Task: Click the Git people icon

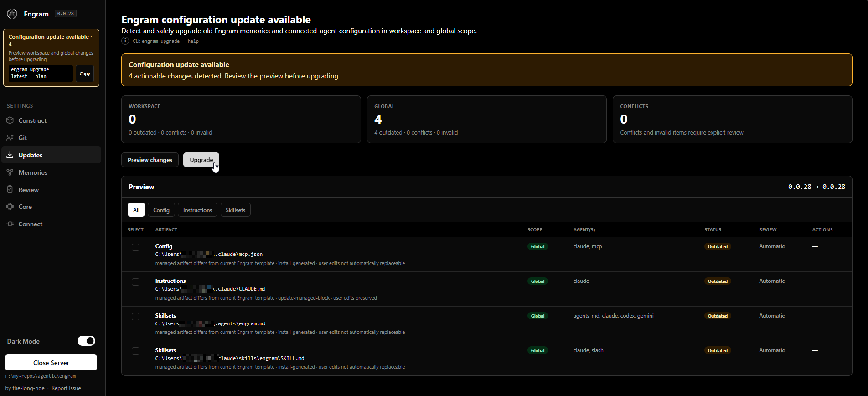Action: point(10,138)
